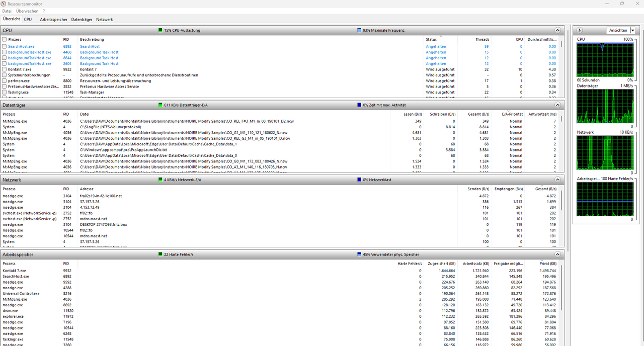Click the green Netzwerk-E/A indicator square
Image resolution: width=644 pixels, height=346 pixels.
160,180
